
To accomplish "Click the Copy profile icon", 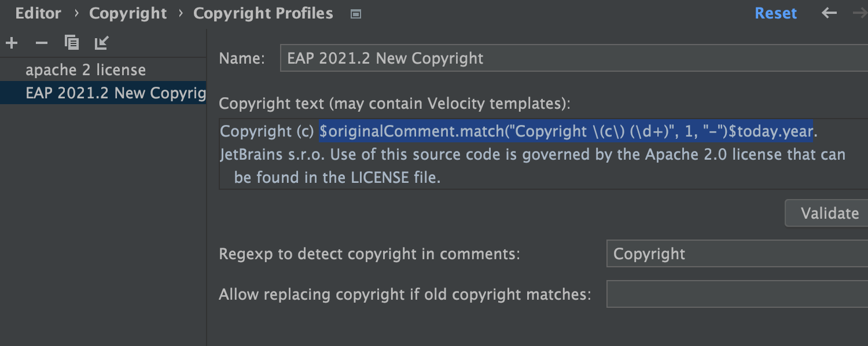I will 72,42.
